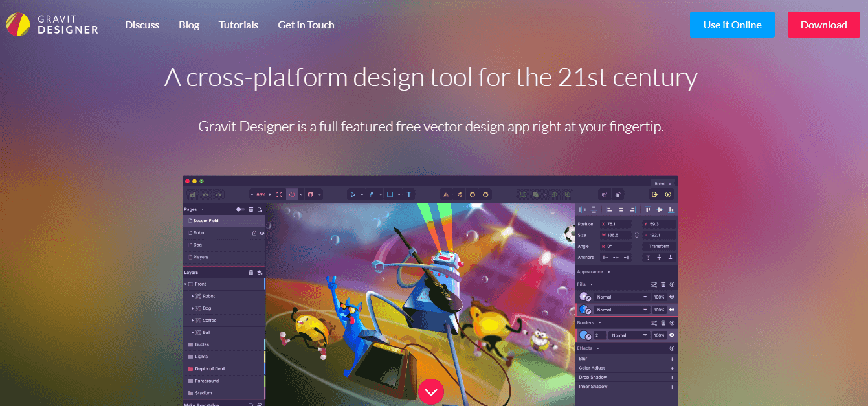Select the Hand pan tool
The image size is (868, 406).
click(x=291, y=194)
